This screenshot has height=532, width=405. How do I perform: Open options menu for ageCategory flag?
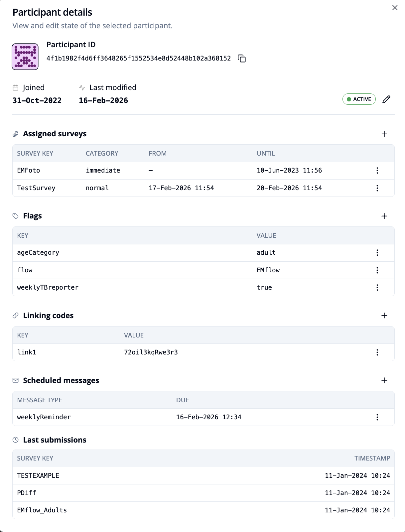click(377, 253)
